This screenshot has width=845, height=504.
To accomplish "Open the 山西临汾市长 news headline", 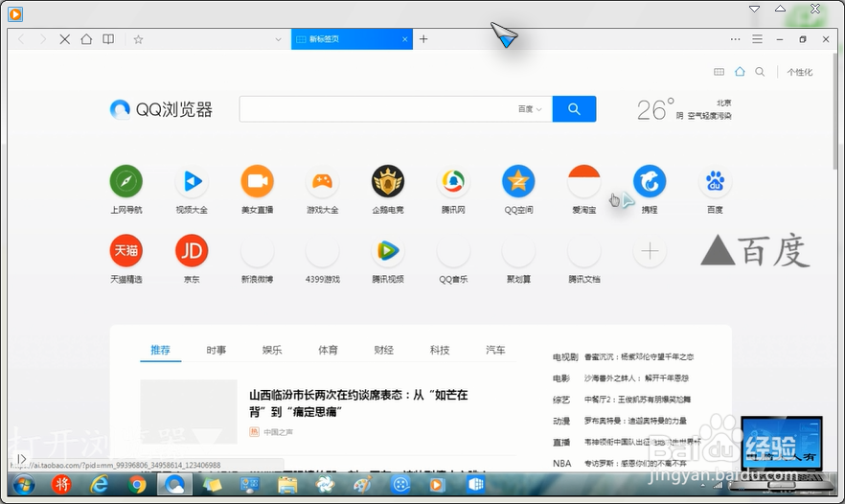I will (358, 403).
